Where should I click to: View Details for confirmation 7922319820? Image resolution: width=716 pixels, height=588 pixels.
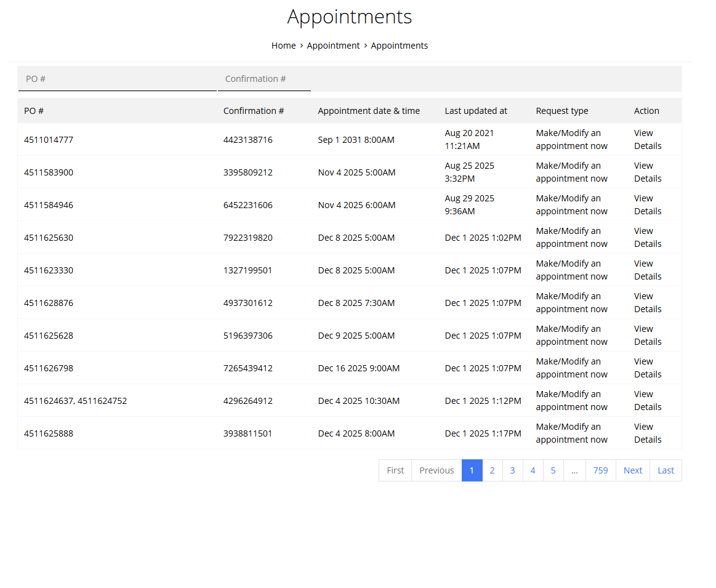(x=647, y=238)
